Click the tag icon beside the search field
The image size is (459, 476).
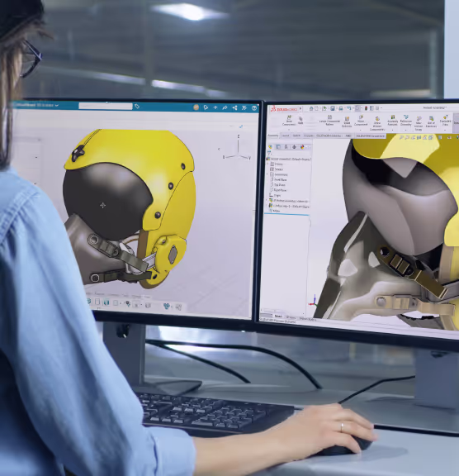[137, 107]
